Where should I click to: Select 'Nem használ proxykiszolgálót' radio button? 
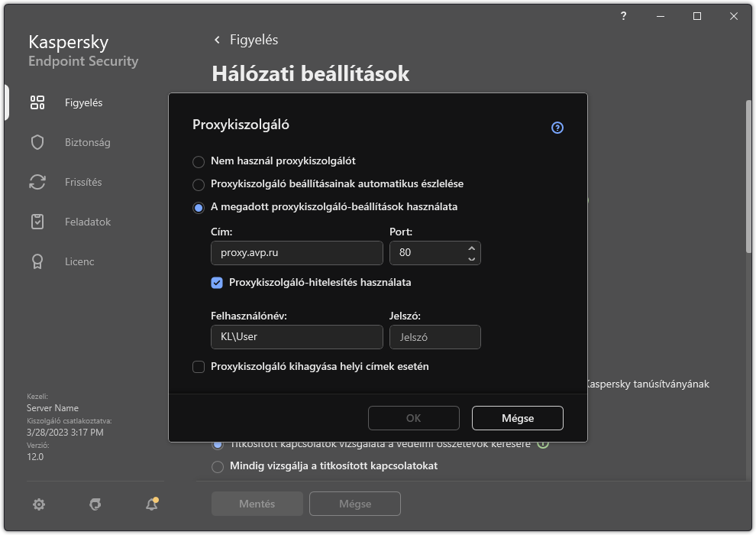click(198, 161)
